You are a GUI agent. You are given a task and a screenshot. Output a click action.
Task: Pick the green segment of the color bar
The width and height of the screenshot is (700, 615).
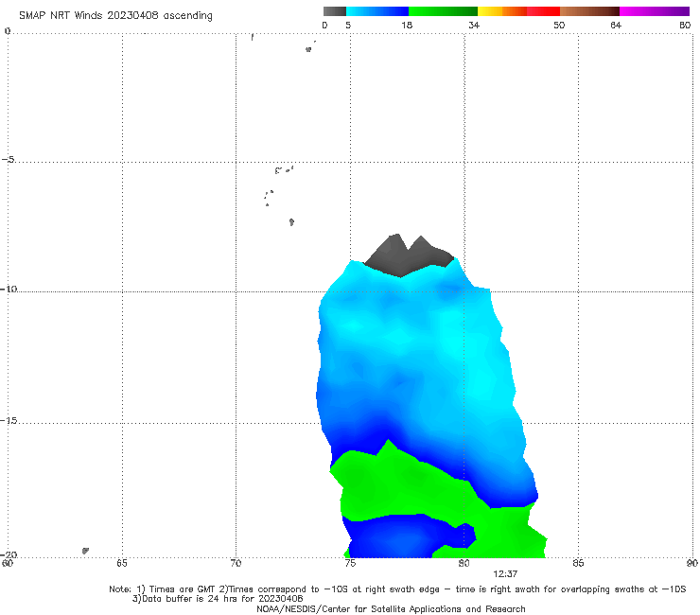pos(443,11)
